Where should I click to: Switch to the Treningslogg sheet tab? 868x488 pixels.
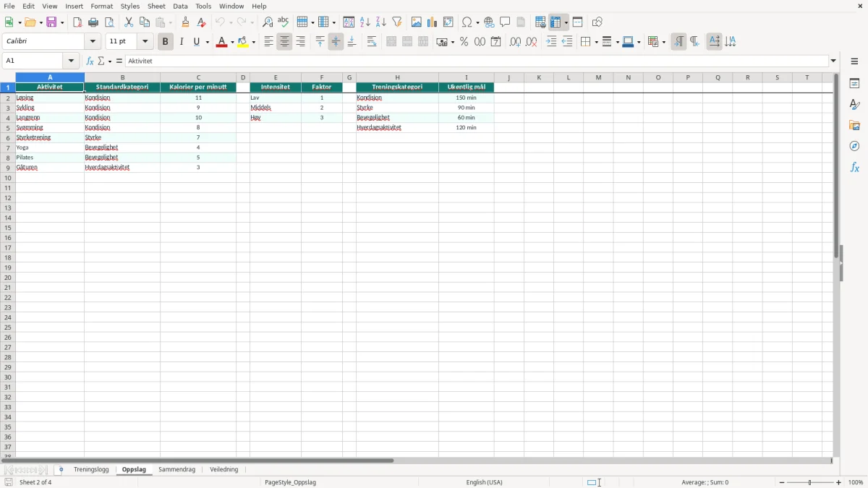click(x=91, y=469)
